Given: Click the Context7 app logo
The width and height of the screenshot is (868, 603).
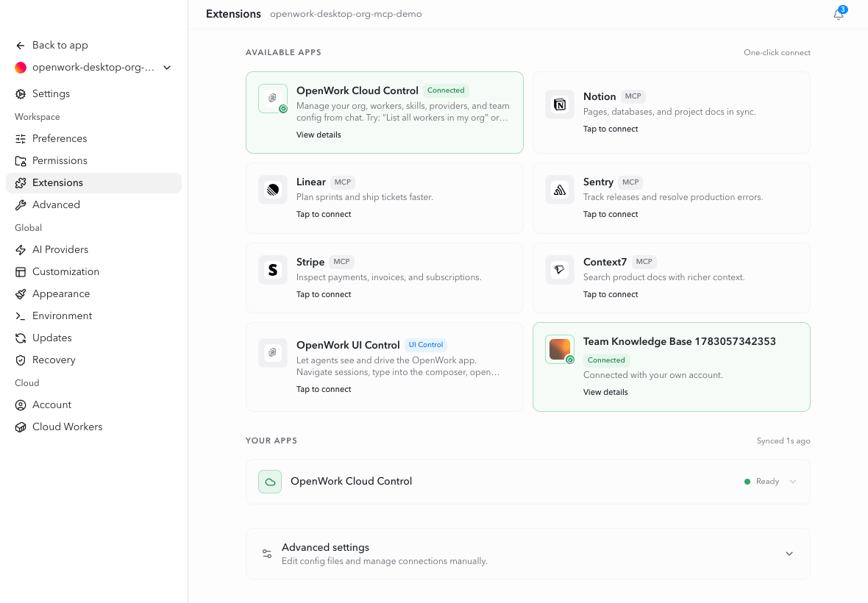Looking at the screenshot, I should click(560, 270).
